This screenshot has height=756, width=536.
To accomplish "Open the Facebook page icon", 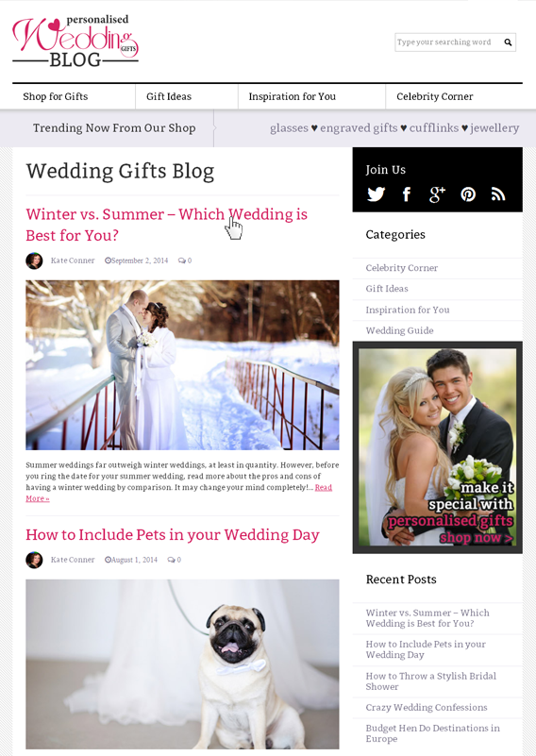I will [407, 193].
